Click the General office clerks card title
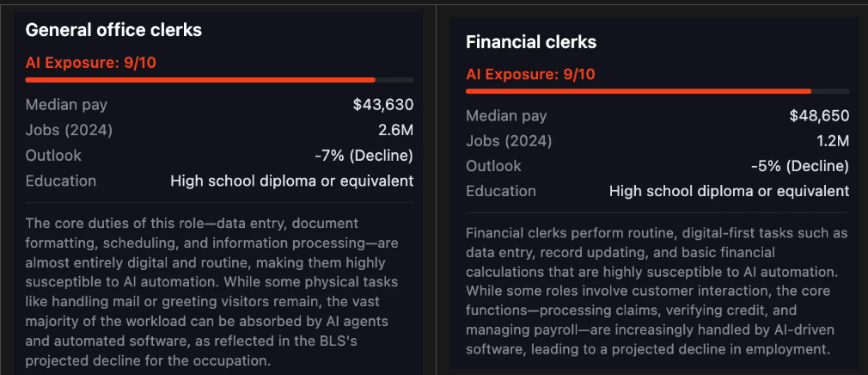 [113, 30]
